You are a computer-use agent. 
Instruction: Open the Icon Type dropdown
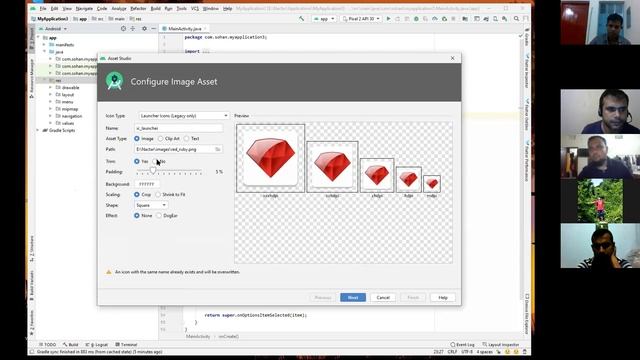183,116
